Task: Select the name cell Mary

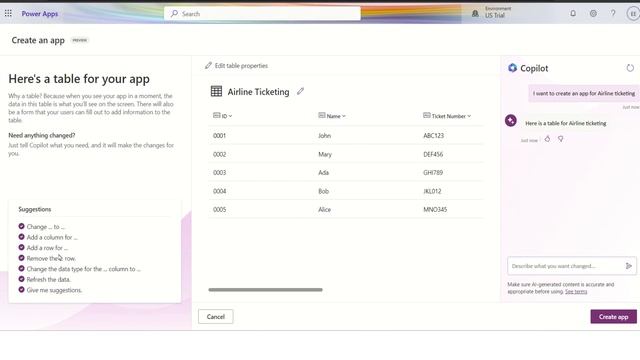Action: click(x=325, y=154)
